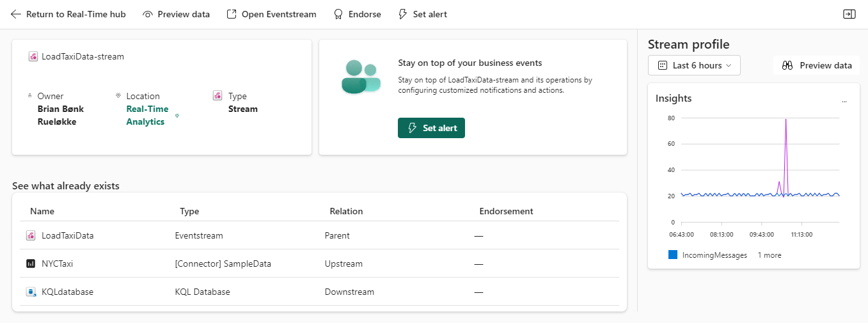The height and width of the screenshot is (323, 868).
Task: Click the calendar icon in time range selector
Action: (663, 65)
